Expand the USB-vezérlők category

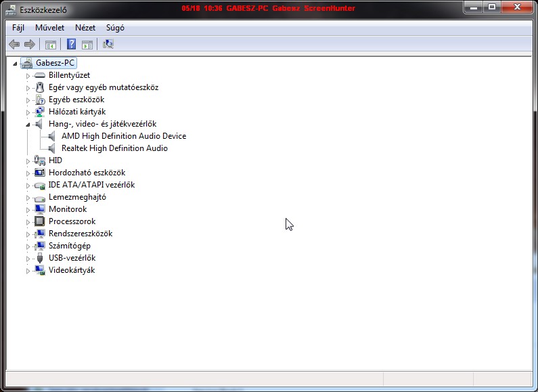[28, 259]
